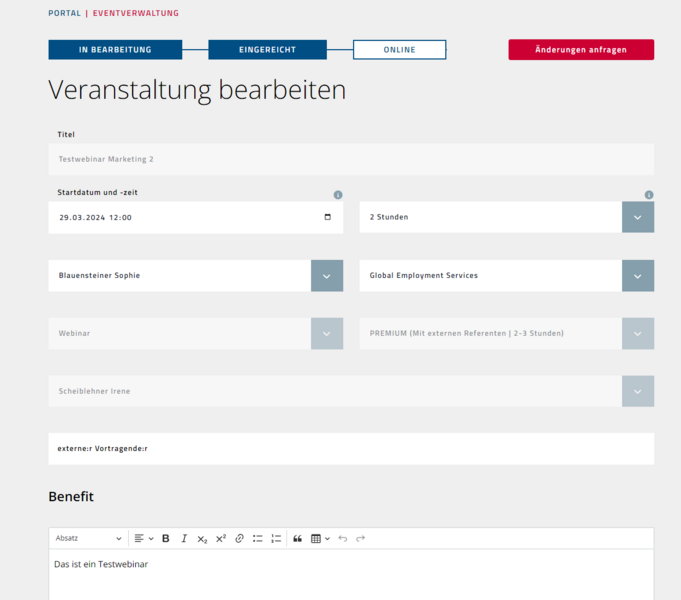
Task: Open text alignment options
Action: (x=139, y=538)
